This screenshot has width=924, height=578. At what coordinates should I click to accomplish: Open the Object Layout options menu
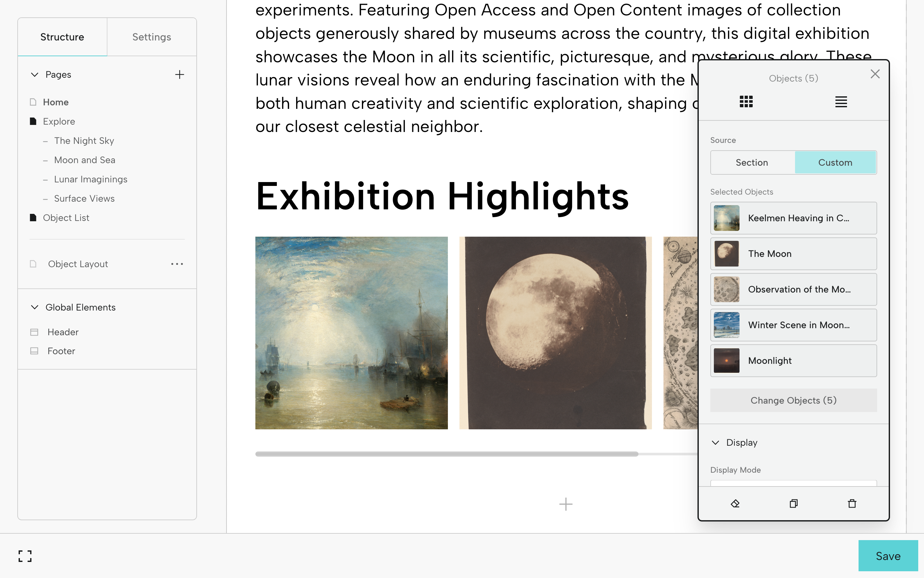(177, 264)
